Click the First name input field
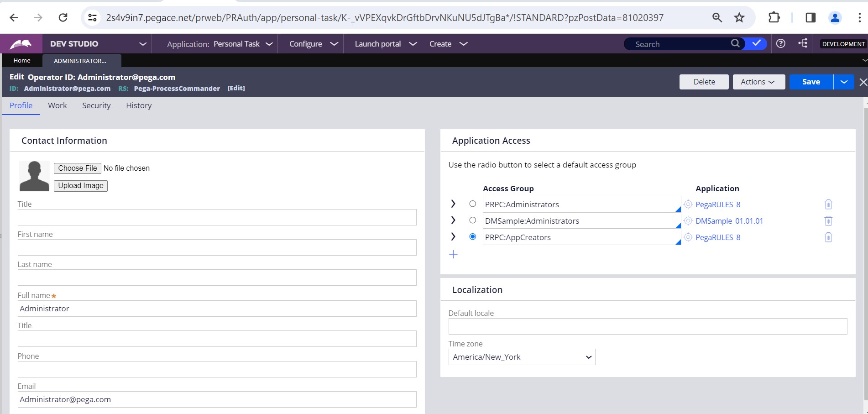The image size is (868, 414). (217, 247)
